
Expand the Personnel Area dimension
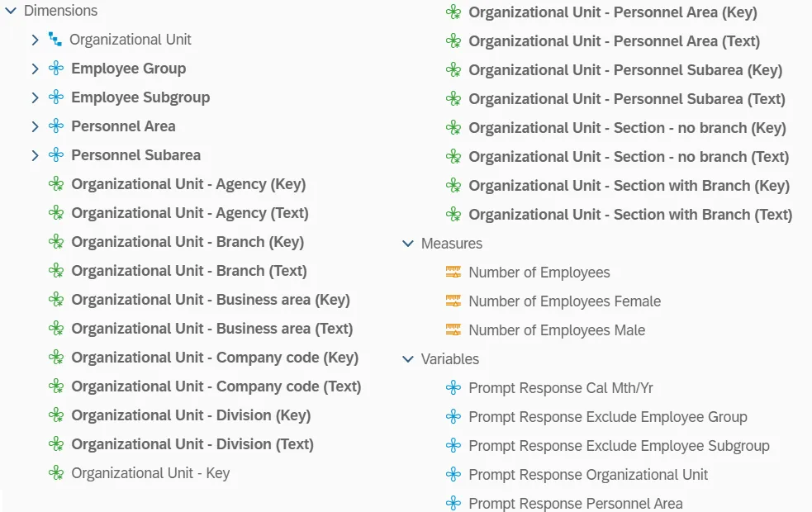[x=35, y=126]
